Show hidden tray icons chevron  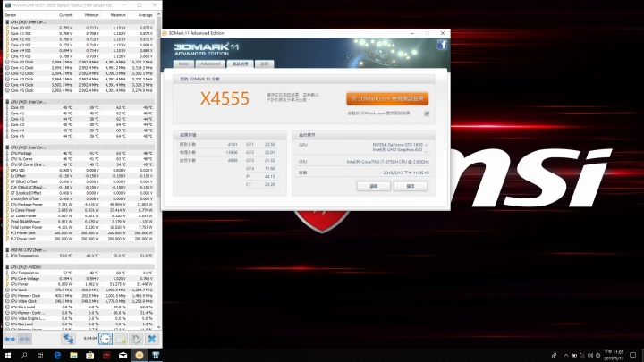tap(566, 356)
